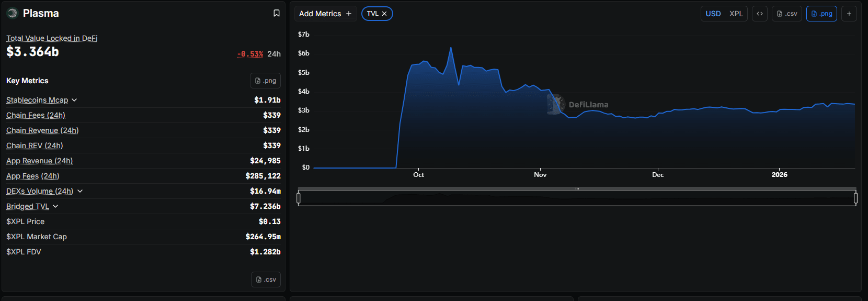Click the left handle of chart range slider
Screen dimensions: 868x301
tap(299, 198)
